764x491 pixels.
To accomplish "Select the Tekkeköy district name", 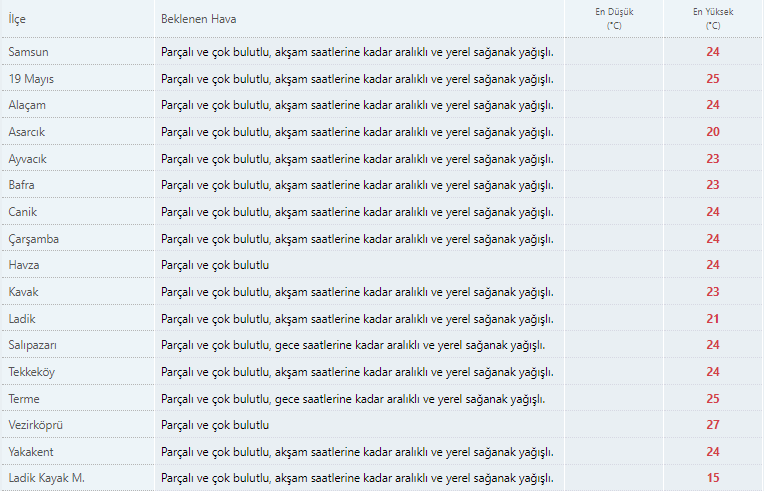I will click(32, 372).
